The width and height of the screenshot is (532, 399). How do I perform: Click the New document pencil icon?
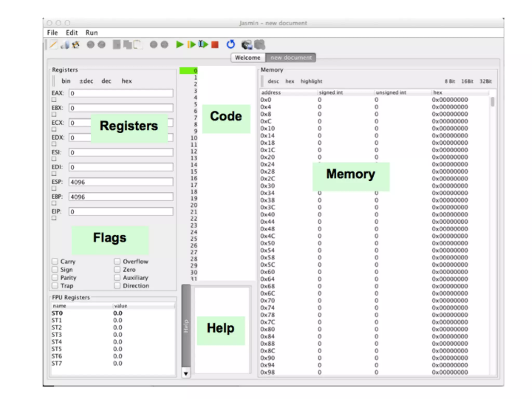pos(53,45)
